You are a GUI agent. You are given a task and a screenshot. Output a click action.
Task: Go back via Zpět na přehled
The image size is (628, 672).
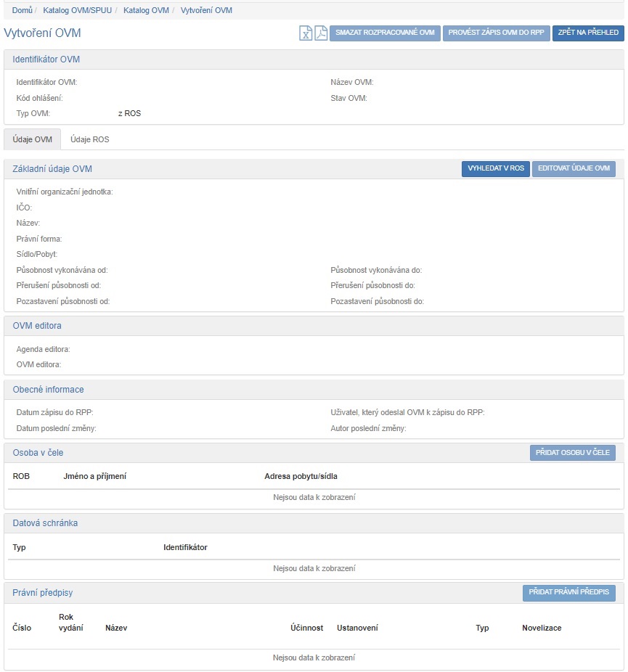click(x=587, y=33)
